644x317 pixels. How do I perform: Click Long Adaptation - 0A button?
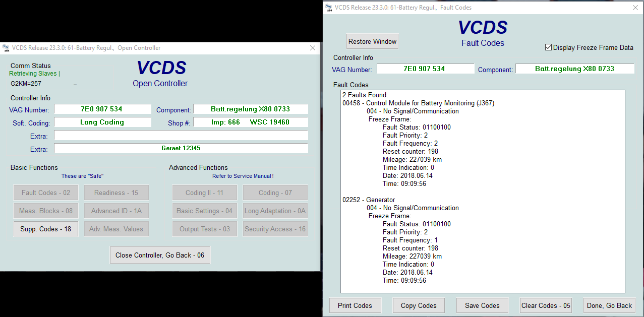pyautogui.click(x=275, y=211)
